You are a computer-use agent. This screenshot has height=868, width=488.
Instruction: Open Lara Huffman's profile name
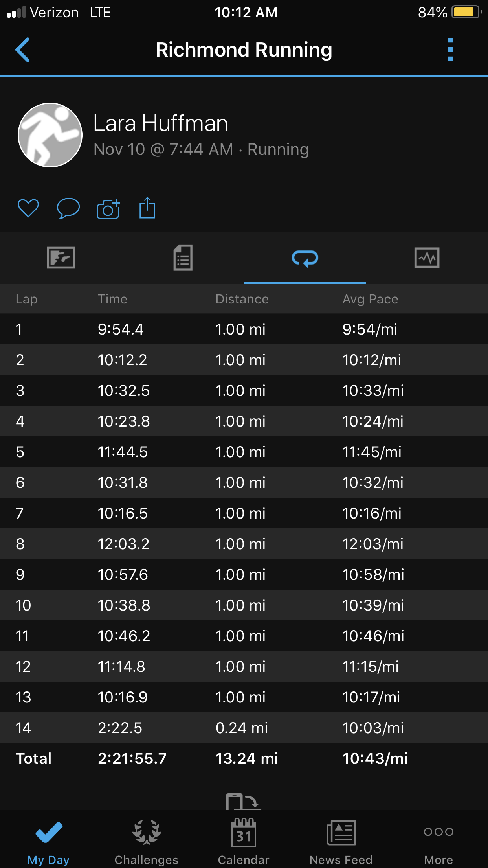[x=161, y=123]
